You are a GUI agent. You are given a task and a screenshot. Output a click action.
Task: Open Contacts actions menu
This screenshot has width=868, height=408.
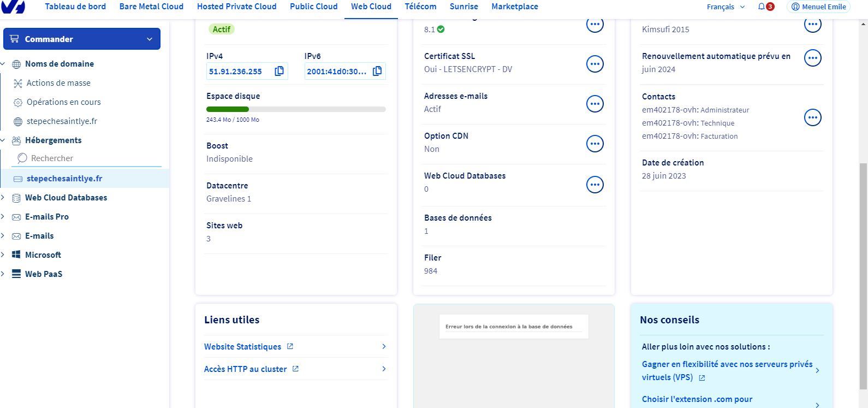812,117
